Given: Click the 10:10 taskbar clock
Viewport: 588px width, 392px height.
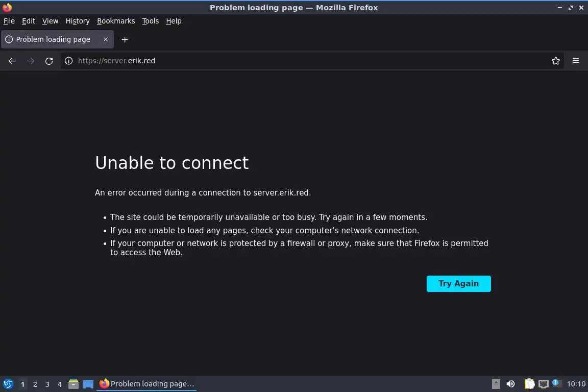Looking at the screenshot, I should pos(576,384).
